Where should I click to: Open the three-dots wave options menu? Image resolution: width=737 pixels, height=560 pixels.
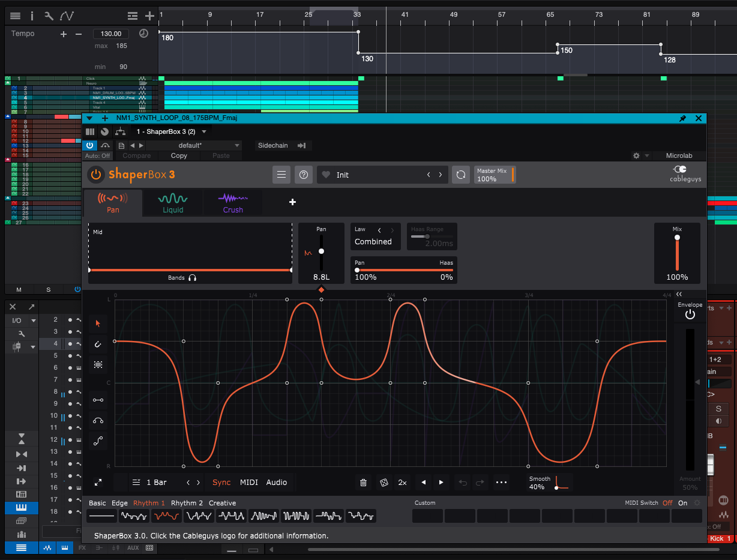tap(502, 482)
